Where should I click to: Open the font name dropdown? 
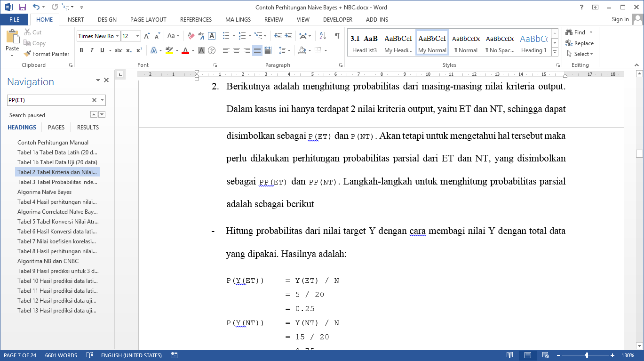pos(117,36)
